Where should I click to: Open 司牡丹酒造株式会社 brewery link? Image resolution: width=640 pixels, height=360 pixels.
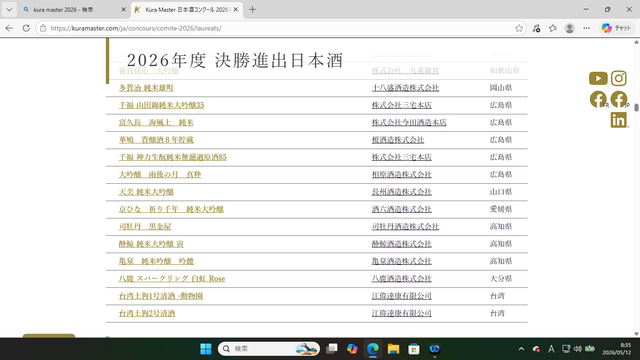pos(405,227)
